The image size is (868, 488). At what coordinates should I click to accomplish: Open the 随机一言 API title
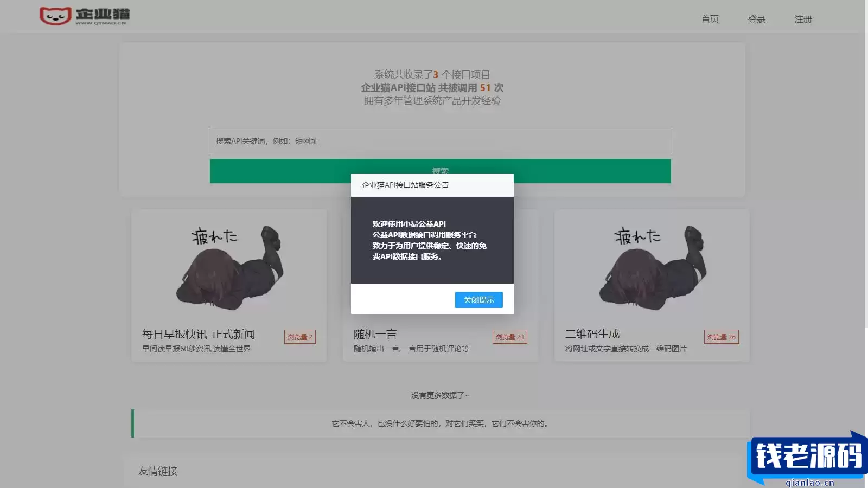pyautogui.click(x=375, y=334)
